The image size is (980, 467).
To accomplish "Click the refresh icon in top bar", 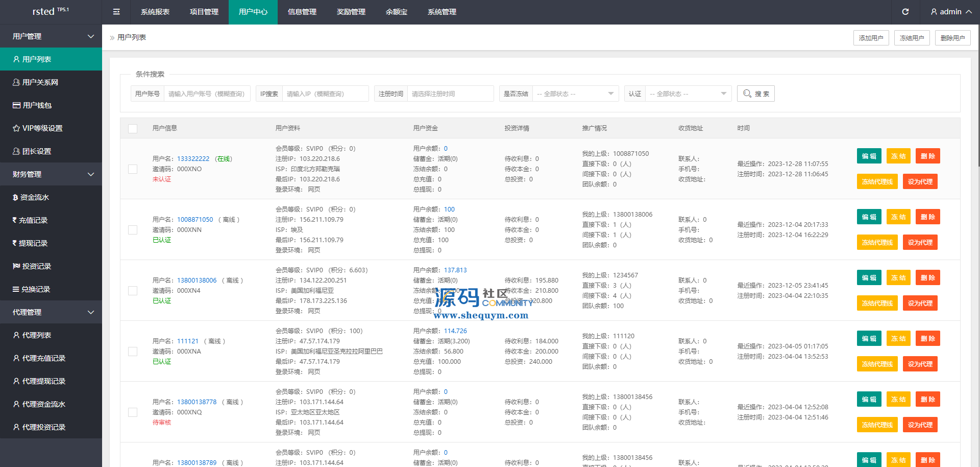I will click(905, 12).
